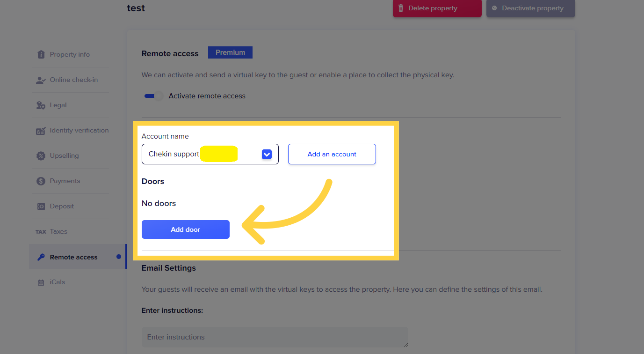The image size is (644, 354).
Task: Click the Upselling percent badge icon
Action: (x=41, y=156)
